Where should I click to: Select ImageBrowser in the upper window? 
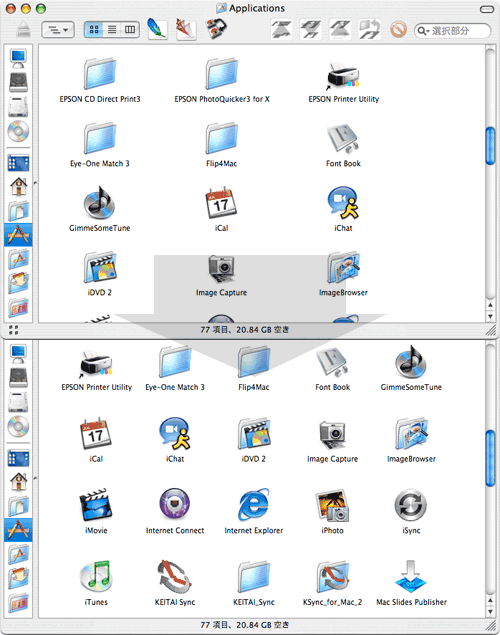(x=343, y=268)
